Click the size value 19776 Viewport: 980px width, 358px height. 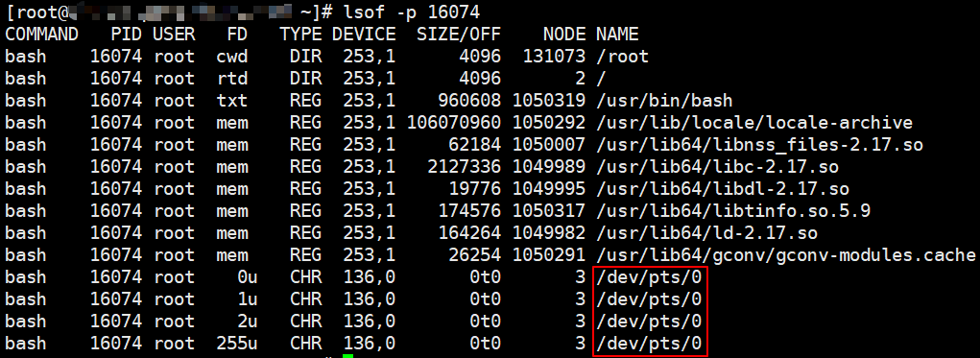coord(475,189)
